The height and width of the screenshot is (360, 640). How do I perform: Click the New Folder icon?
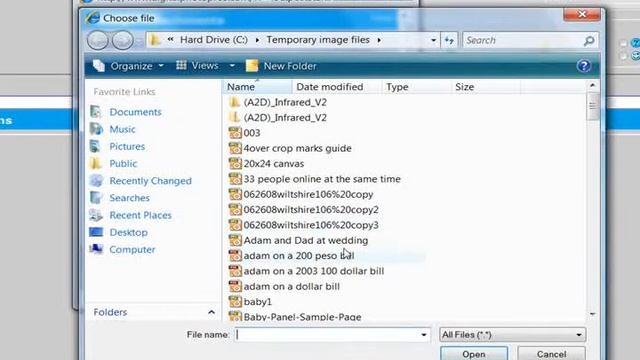252,66
